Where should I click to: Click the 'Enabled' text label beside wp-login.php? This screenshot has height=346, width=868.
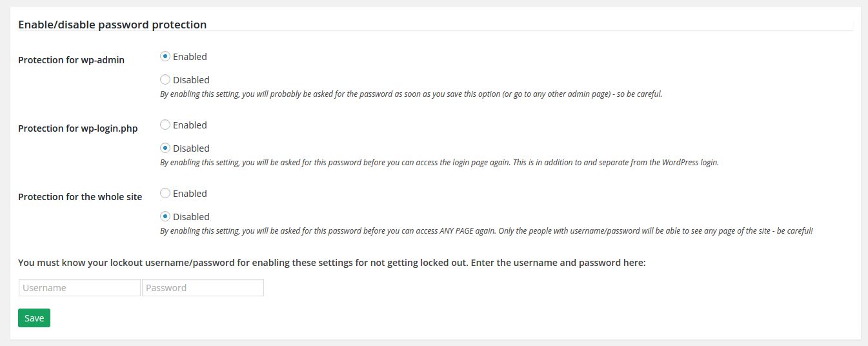click(x=190, y=125)
